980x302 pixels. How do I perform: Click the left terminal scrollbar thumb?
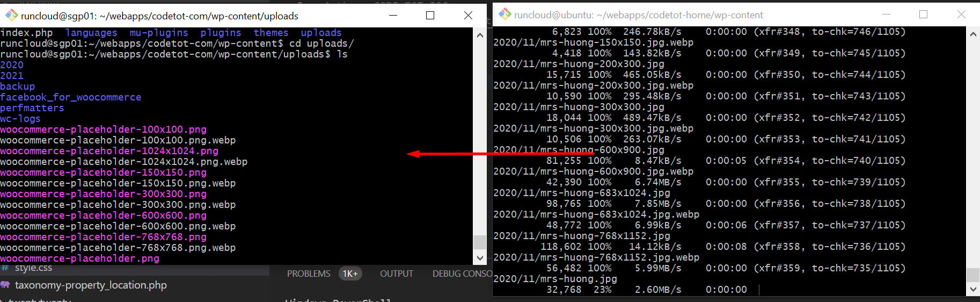click(480, 242)
